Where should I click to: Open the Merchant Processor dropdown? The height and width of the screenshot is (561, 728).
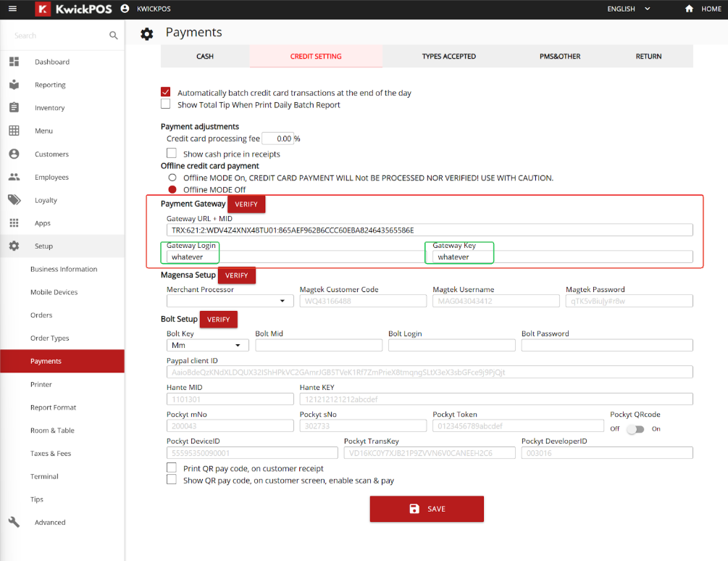(230, 301)
